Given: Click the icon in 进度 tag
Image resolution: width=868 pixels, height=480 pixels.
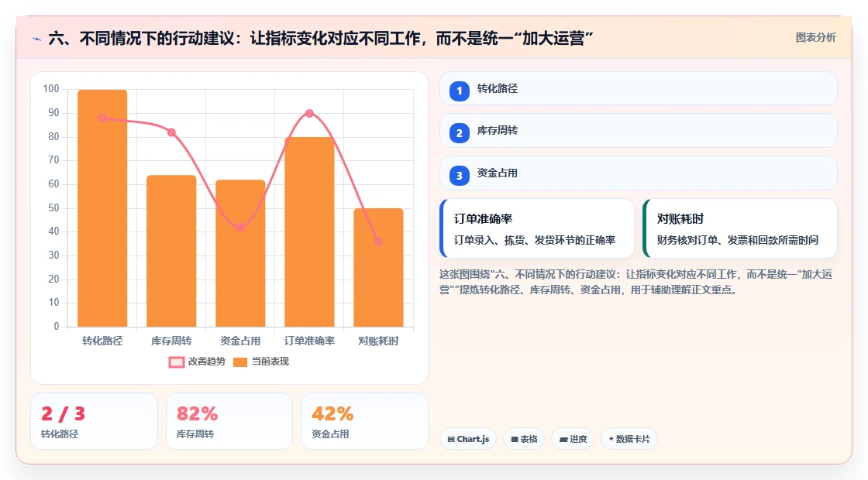Looking at the screenshot, I should (563, 439).
